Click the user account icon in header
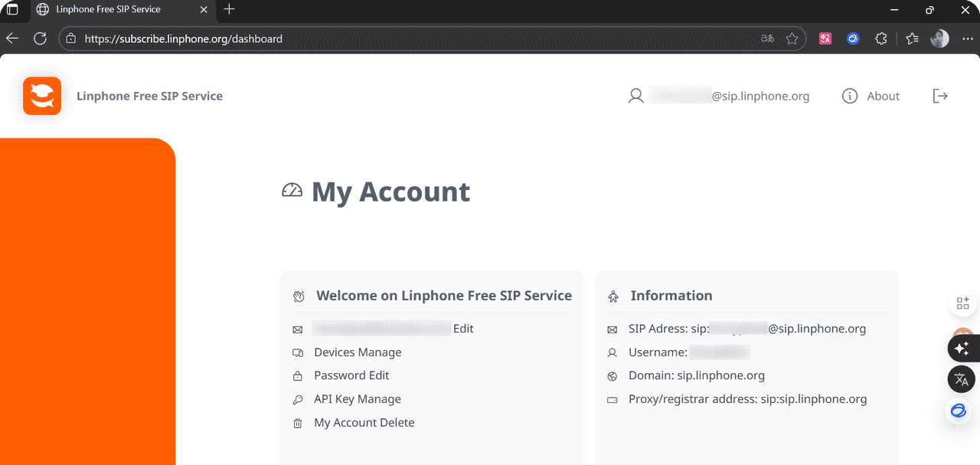980x465 pixels. tap(635, 96)
